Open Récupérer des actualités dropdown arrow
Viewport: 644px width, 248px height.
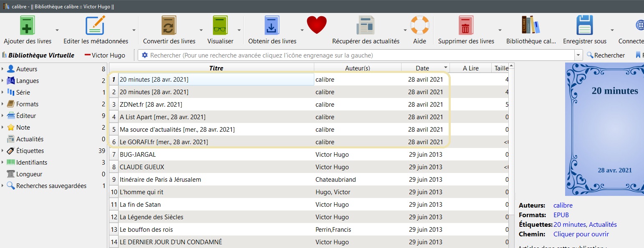click(405, 30)
